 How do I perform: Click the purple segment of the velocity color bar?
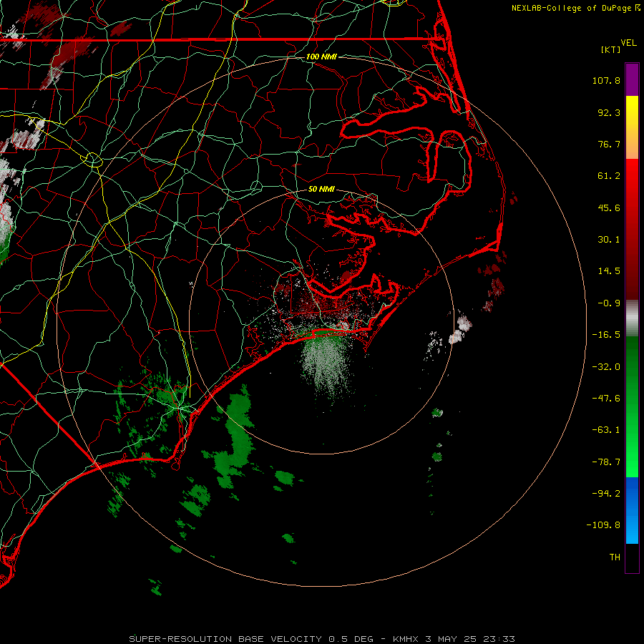click(x=632, y=79)
